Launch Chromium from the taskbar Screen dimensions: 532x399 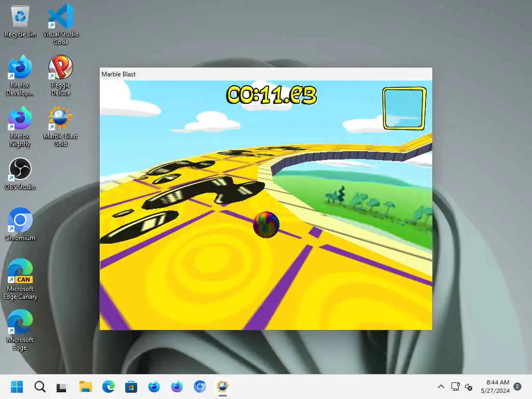pyautogui.click(x=200, y=387)
